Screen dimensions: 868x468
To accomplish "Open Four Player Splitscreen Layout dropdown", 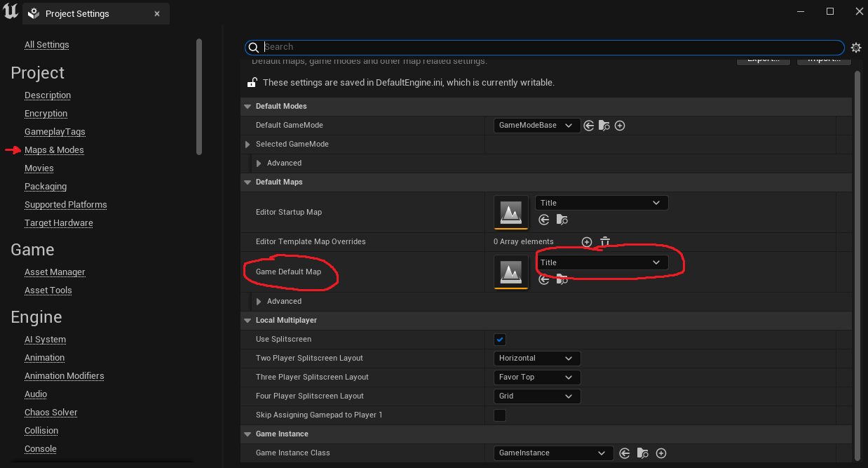I will tap(537, 396).
